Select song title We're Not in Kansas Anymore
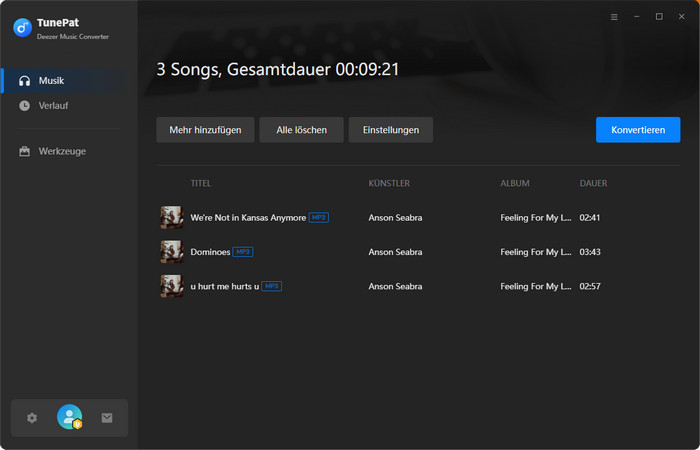The image size is (700, 450). [248, 218]
